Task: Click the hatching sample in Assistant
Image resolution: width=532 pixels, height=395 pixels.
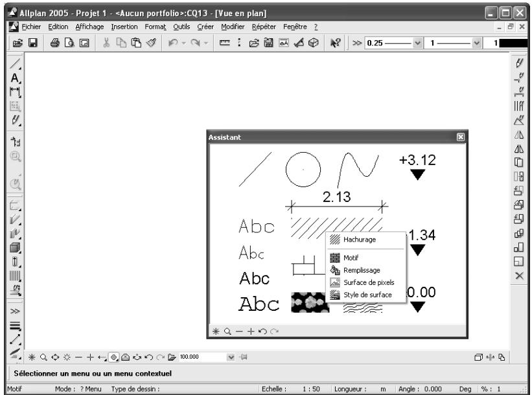Action: (336, 228)
